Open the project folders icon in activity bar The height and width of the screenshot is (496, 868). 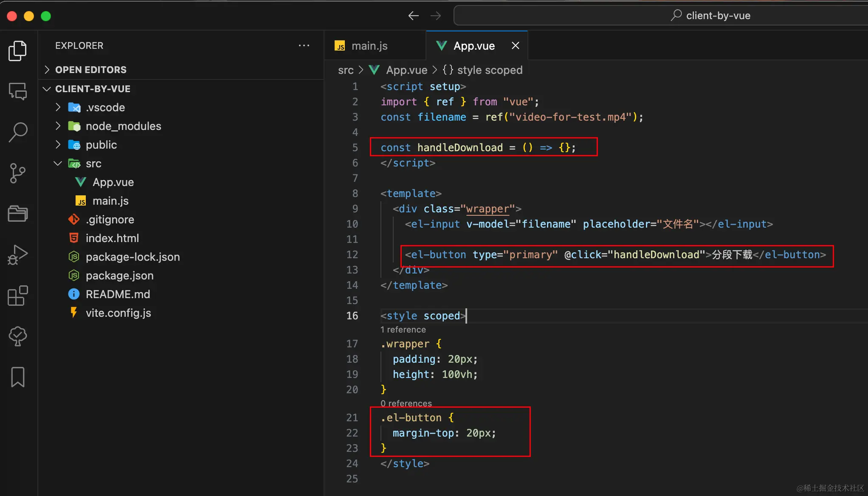[x=18, y=214]
